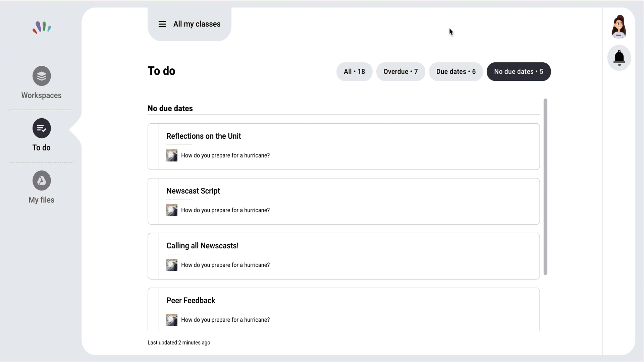Open the Reflections on the Unit assignment
This screenshot has height=362, width=644.
204,136
